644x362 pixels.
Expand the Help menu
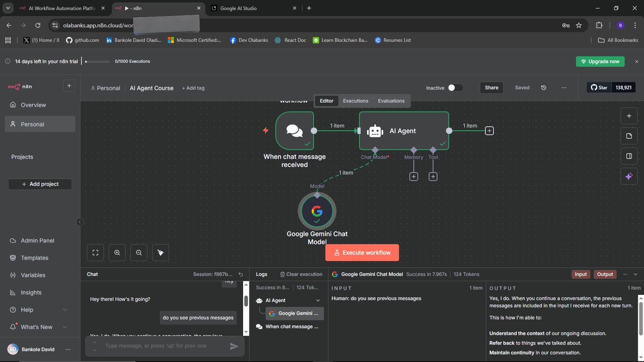click(39, 310)
